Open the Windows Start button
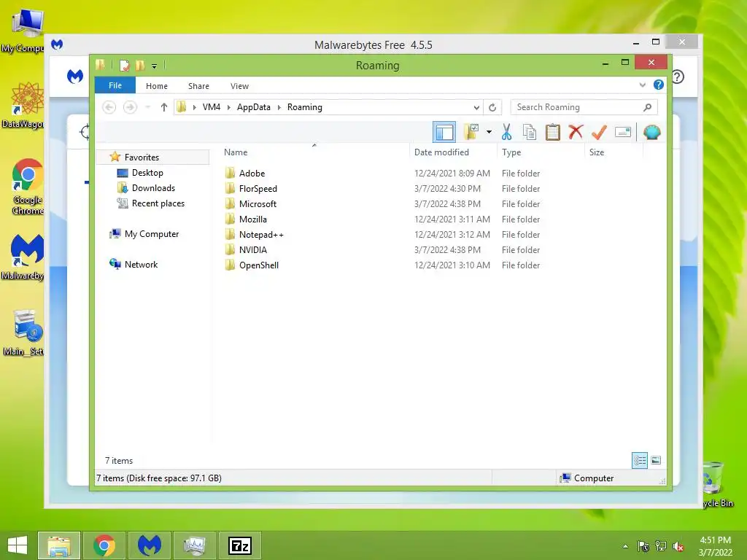The image size is (747, 560). [x=18, y=545]
